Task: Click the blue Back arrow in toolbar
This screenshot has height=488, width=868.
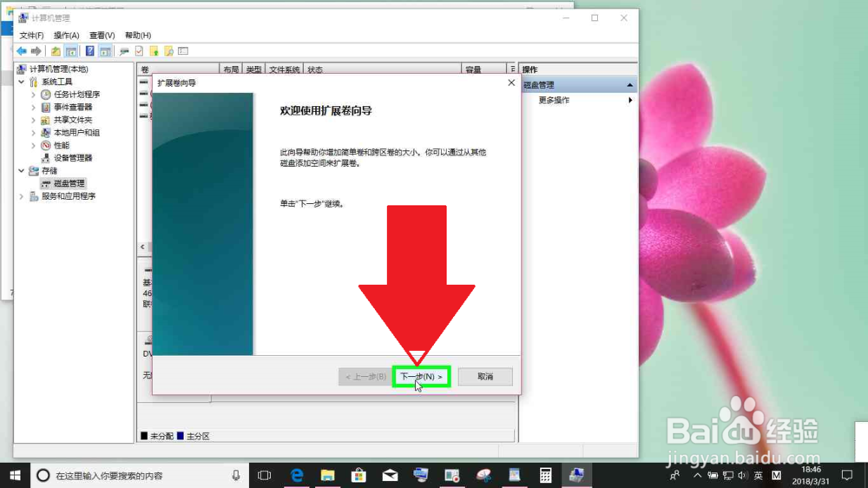Action: pyautogui.click(x=21, y=51)
